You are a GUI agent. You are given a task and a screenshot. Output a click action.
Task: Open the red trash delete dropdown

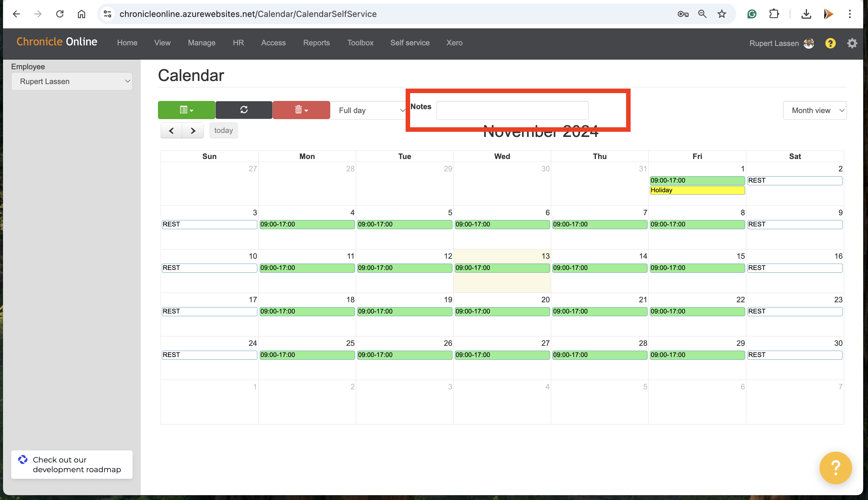coord(301,110)
